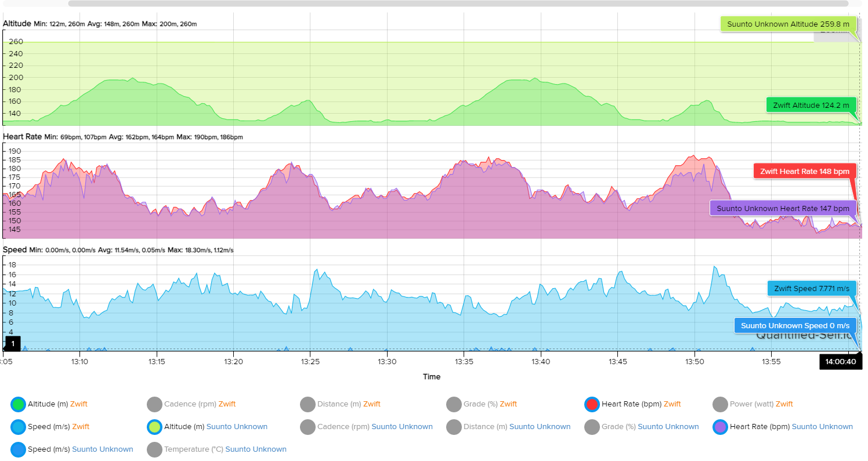868x461 pixels.
Task: Click the grey Zwift Distance legend marker
Action: [309, 404]
